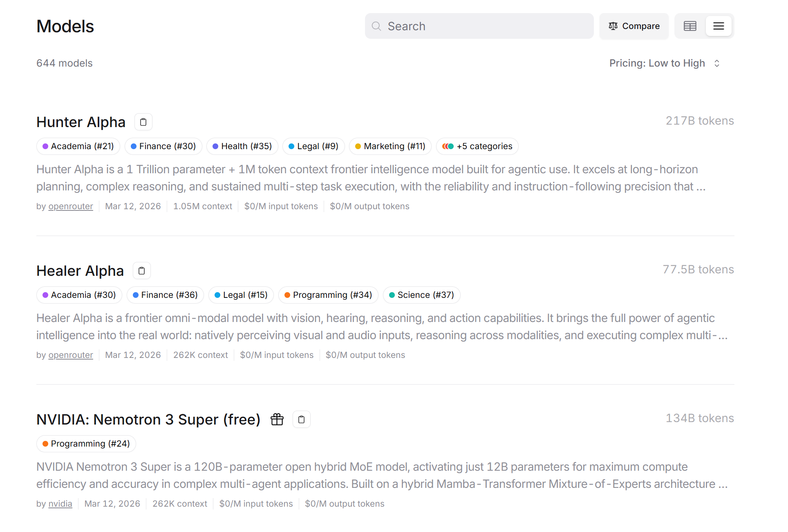Click orange dot on Programming (#24) tag
Viewport: 788px width, 532px height.
pyautogui.click(x=45, y=444)
